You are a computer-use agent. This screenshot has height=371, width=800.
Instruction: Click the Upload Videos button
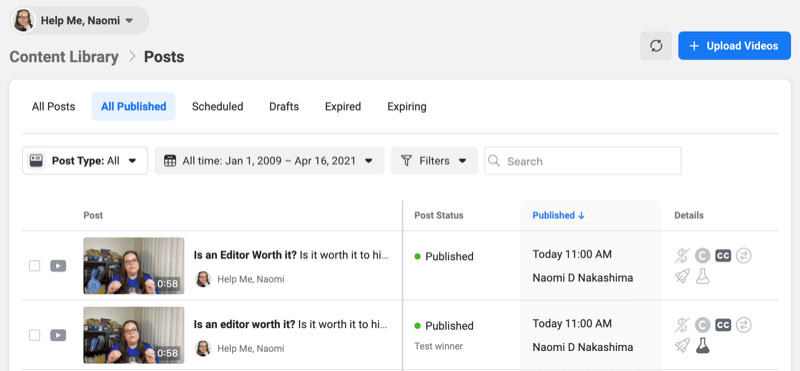[734, 46]
